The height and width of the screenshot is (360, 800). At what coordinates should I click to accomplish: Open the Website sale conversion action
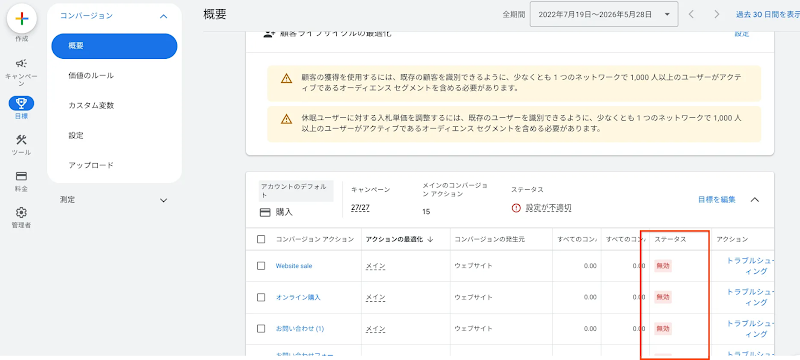294,266
